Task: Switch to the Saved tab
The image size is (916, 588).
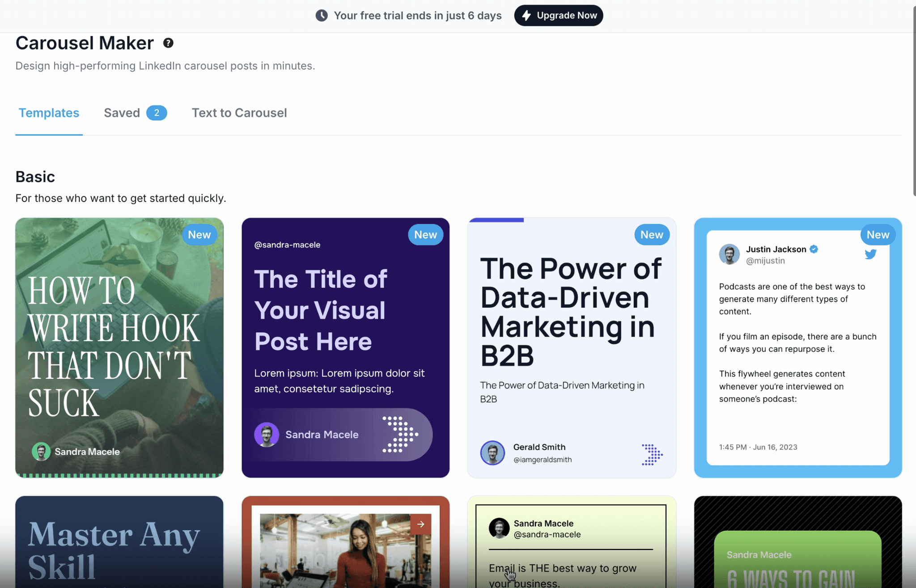Action: (x=122, y=113)
